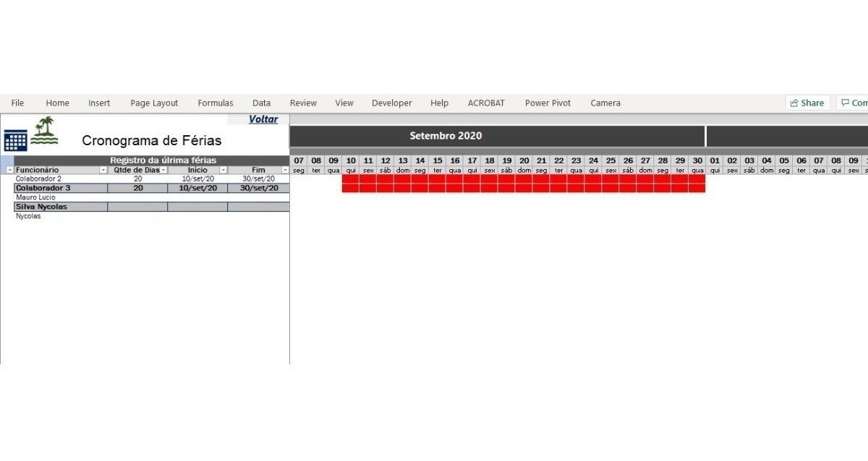
Task: Click the Camera tab
Action: pos(605,103)
